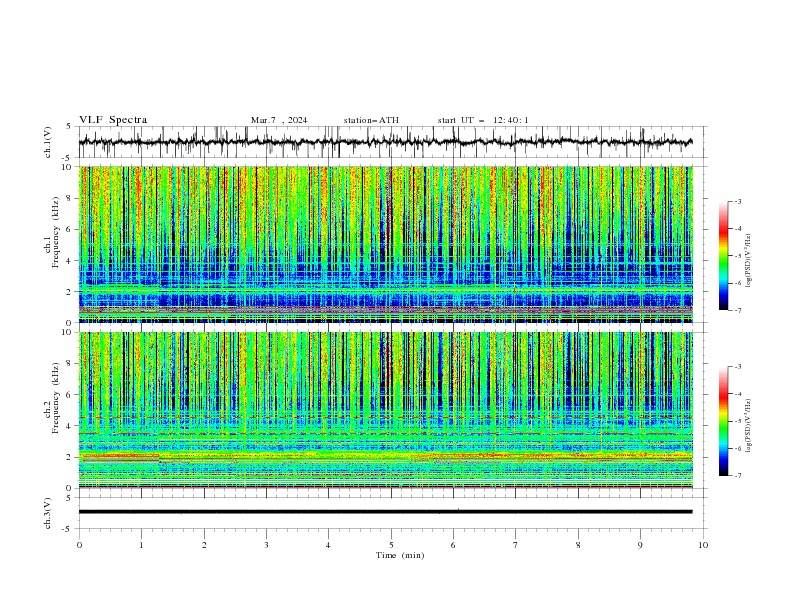Viewport: 792px width, 612px height.
Task: Click inside the ch.2 spectrogram panel
Action: 385,410
